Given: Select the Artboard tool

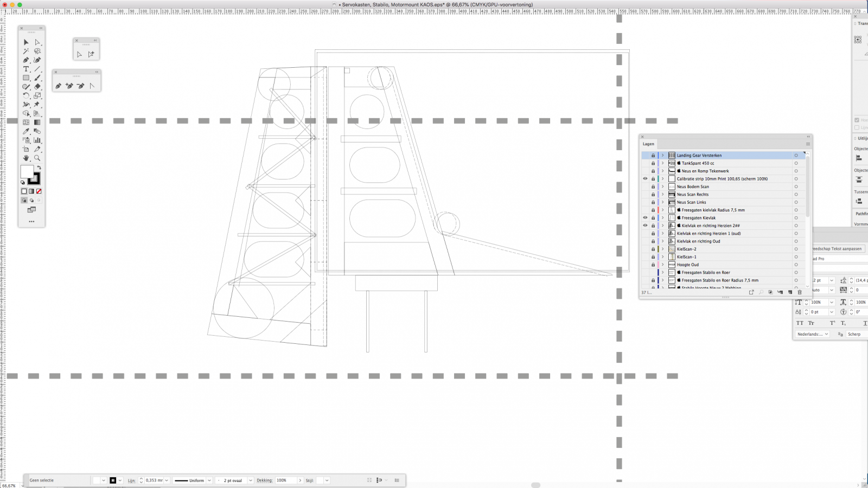Looking at the screenshot, I should 26,149.
